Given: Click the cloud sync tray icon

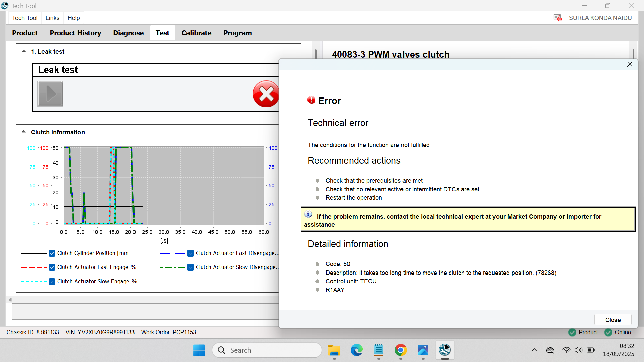Looking at the screenshot, I should point(550,350).
